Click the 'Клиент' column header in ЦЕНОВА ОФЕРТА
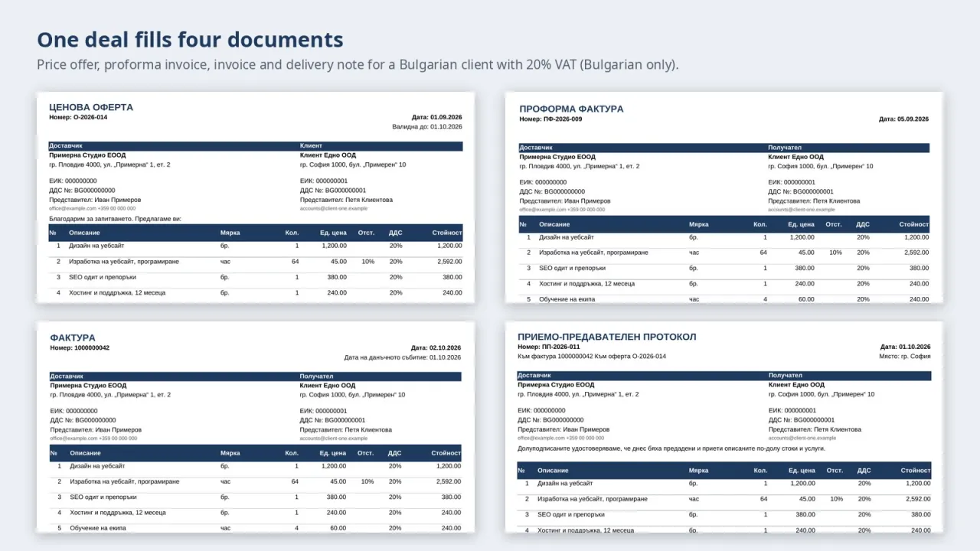Viewport: 980px width, 551px height. pos(311,145)
